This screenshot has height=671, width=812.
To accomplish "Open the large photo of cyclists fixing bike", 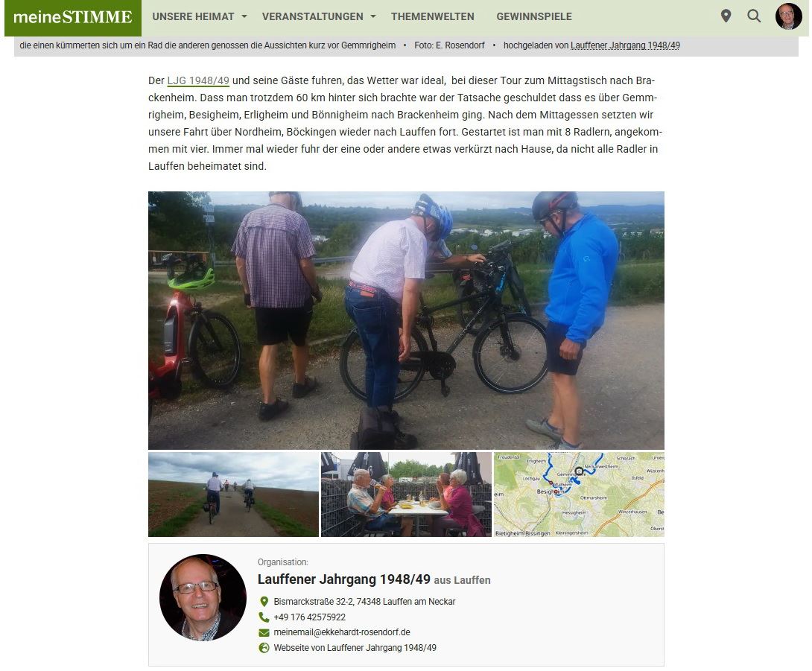I will tap(406, 320).
